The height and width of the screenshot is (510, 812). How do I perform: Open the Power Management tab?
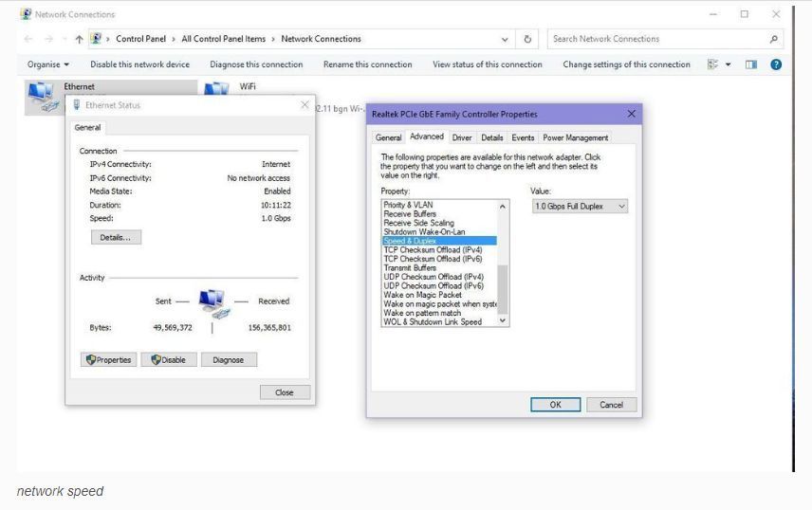pyautogui.click(x=576, y=137)
